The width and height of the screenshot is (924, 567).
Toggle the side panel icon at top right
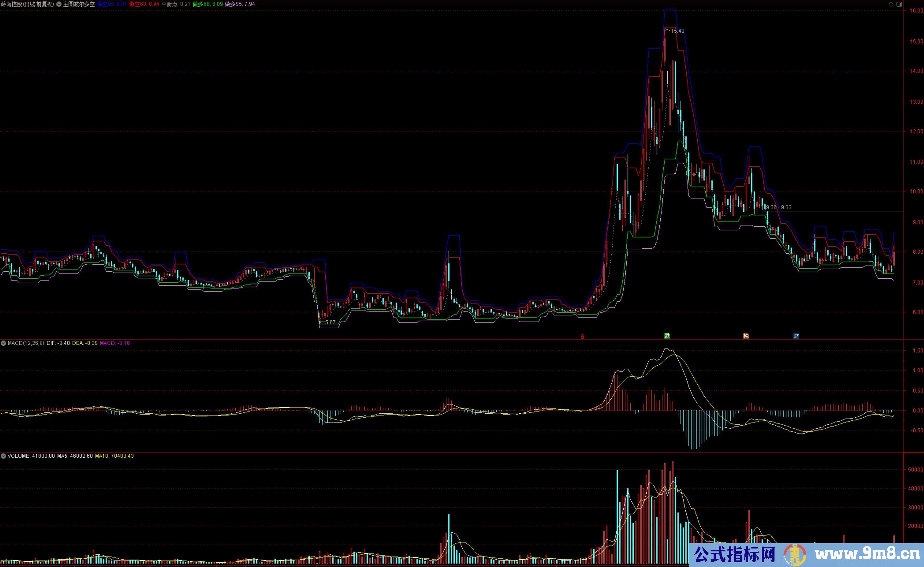pyautogui.click(x=899, y=4)
